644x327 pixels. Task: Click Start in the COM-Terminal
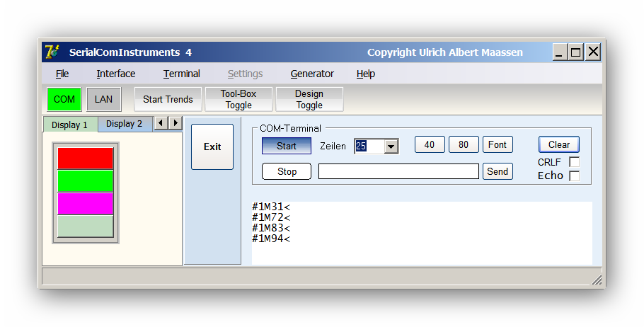pyautogui.click(x=287, y=146)
